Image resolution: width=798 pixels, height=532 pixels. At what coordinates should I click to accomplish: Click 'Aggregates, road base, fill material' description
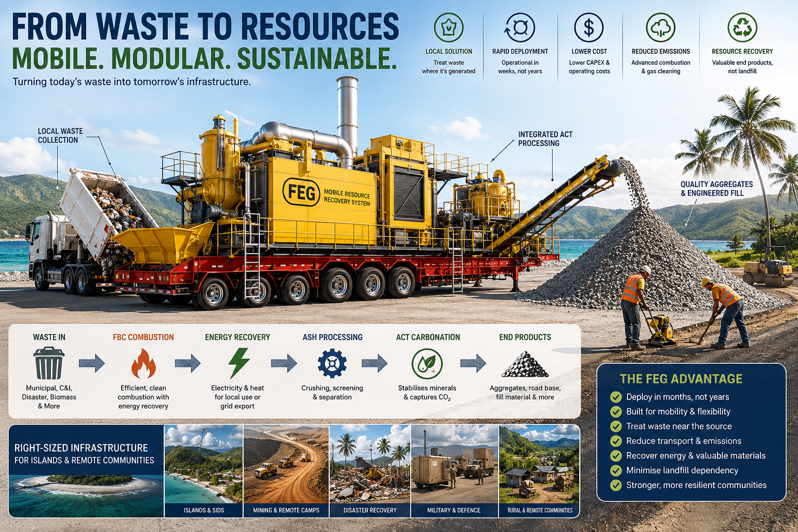[x=525, y=392]
